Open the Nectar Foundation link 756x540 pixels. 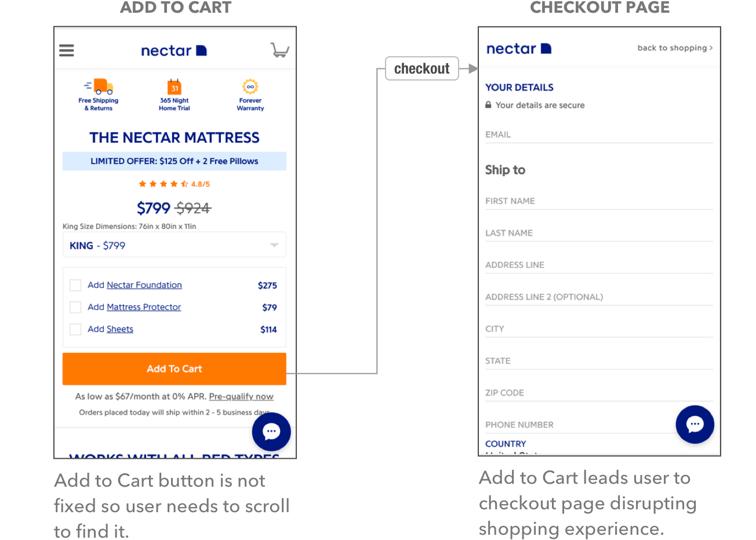pyautogui.click(x=144, y=285)
